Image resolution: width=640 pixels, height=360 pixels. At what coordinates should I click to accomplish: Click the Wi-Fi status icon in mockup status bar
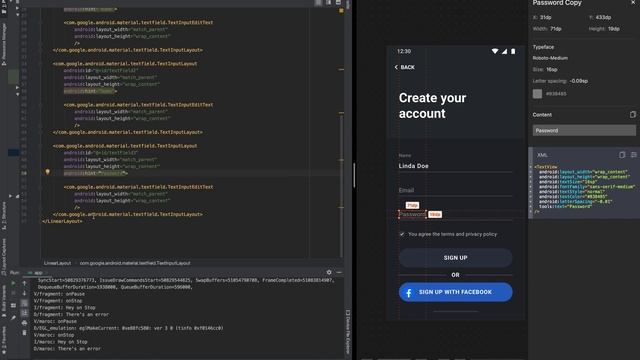point(495,51)
